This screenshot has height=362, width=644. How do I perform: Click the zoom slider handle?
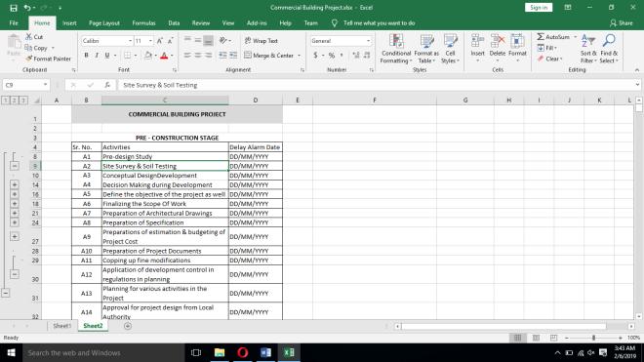[x=593, y=338]
